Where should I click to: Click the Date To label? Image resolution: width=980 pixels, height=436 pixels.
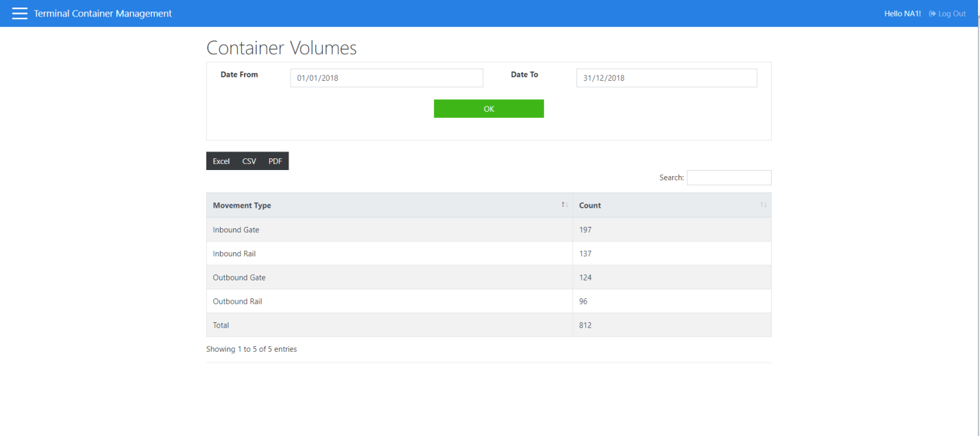click(x=524, y=75)
